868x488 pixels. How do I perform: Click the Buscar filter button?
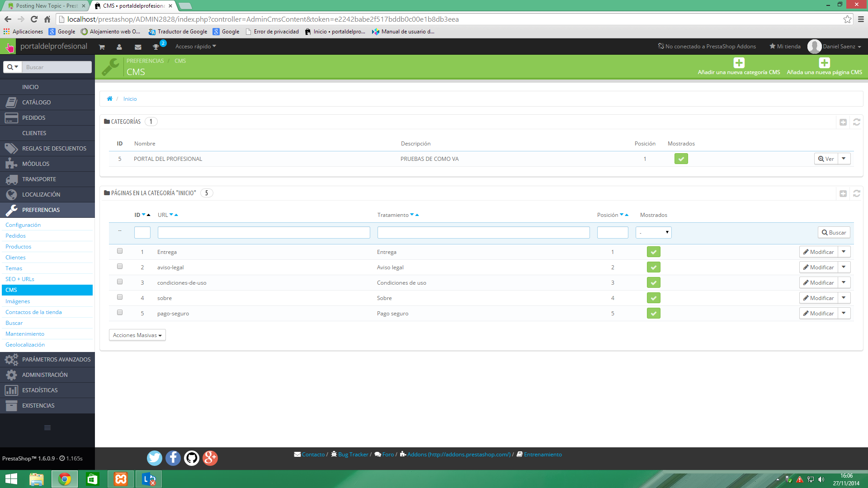tap(834, 232)
